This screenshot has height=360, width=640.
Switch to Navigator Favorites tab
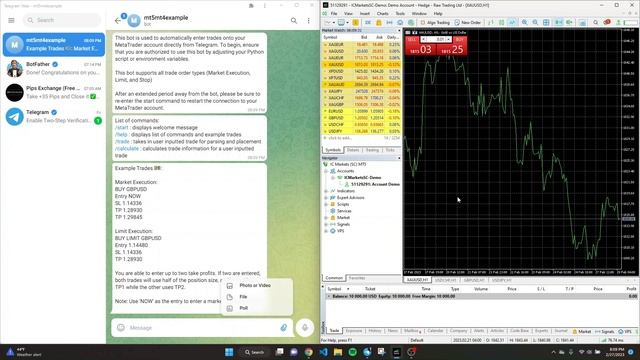(357, 278)
